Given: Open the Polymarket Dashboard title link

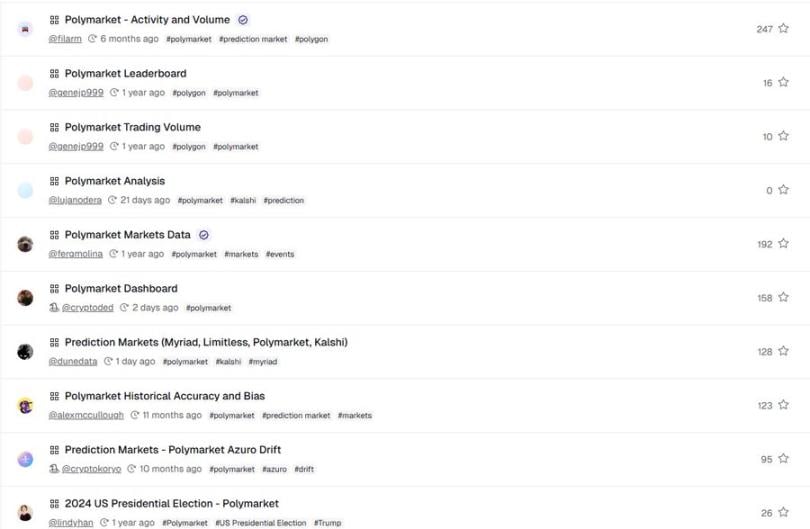Looking at the screenshot, I should 121,289.
